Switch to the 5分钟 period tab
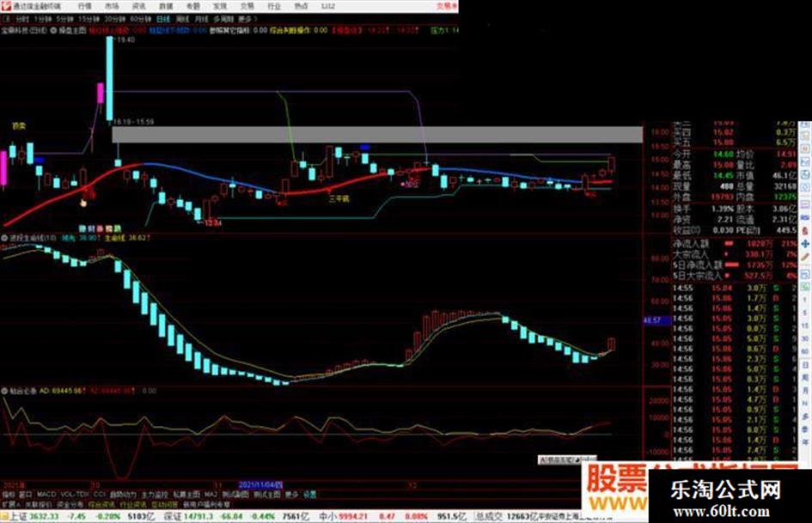812x523 pixels. click(64, 19)
